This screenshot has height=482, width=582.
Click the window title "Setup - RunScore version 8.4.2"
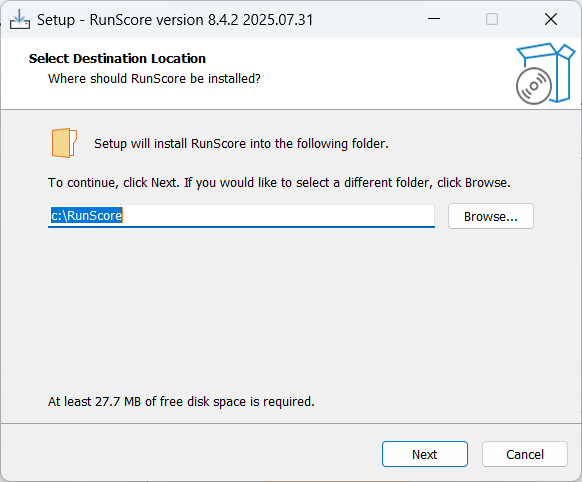click(175, 20)
